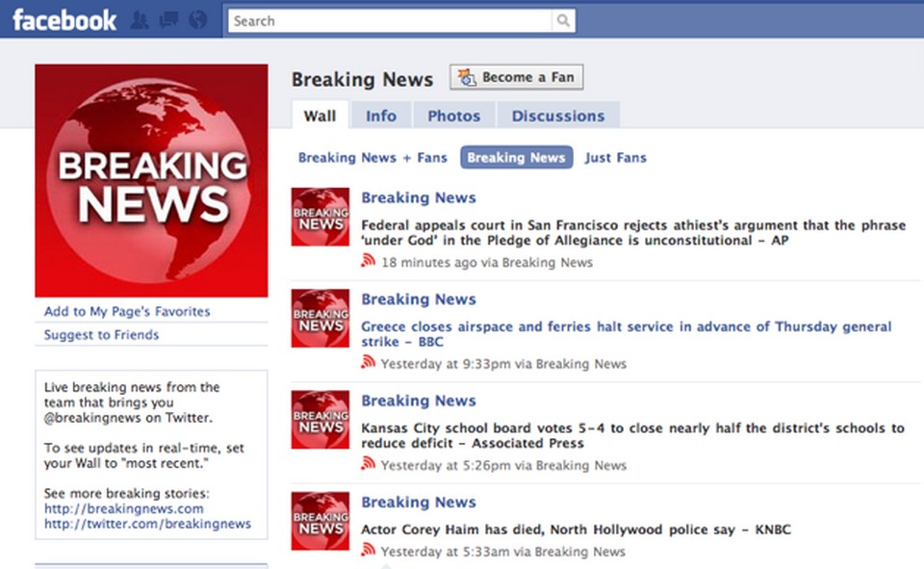Select the Just Fans filter
Screen dimensions: 924x569
(615, 158)
